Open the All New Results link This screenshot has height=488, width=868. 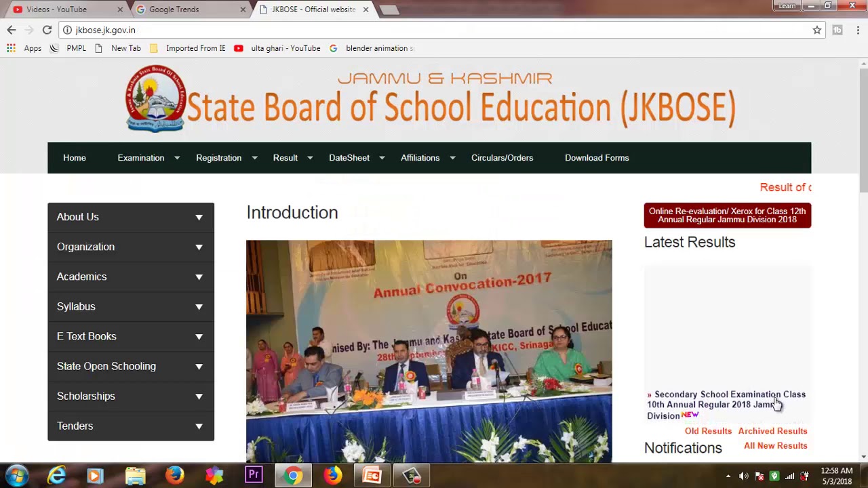tap(775, 446)
